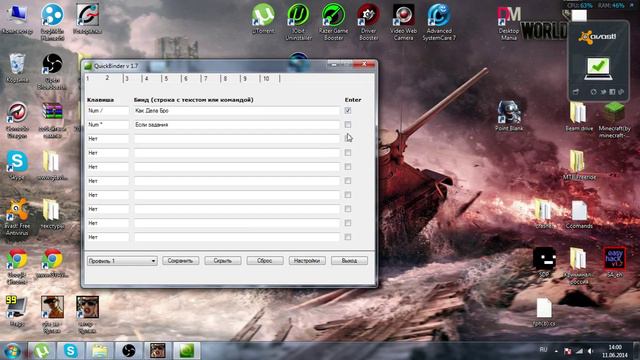Viewport: 640px width, 360px height.
Task: Tick the Enter checkbox in third row
Action: coord(348,138)
